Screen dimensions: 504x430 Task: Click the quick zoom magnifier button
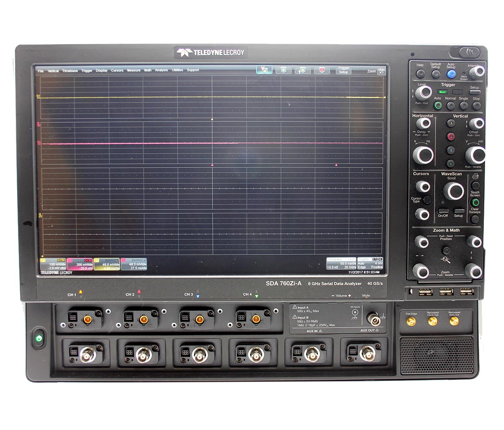pos(447,251)
